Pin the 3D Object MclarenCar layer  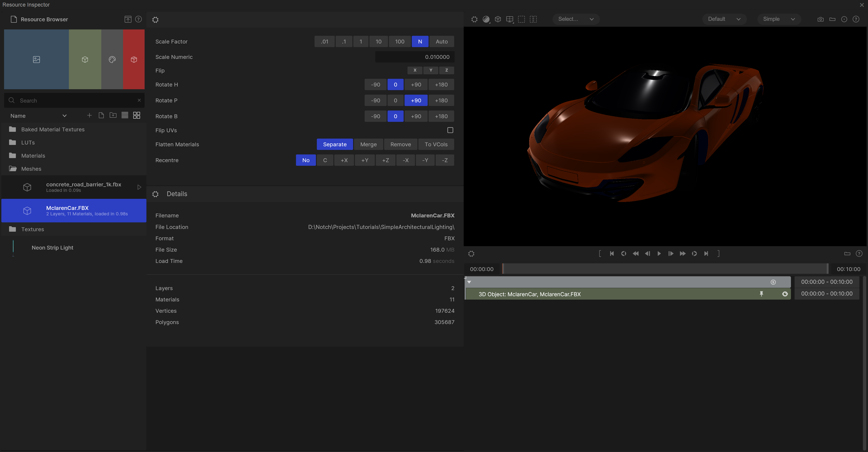pyautogui.click(x=761, y=294)
